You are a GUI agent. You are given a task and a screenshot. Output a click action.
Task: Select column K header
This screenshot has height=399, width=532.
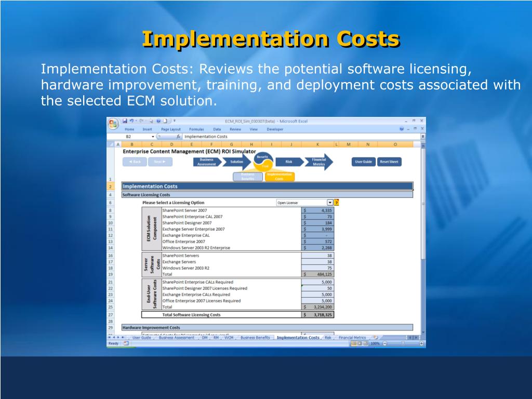click(x=317, y=144)
